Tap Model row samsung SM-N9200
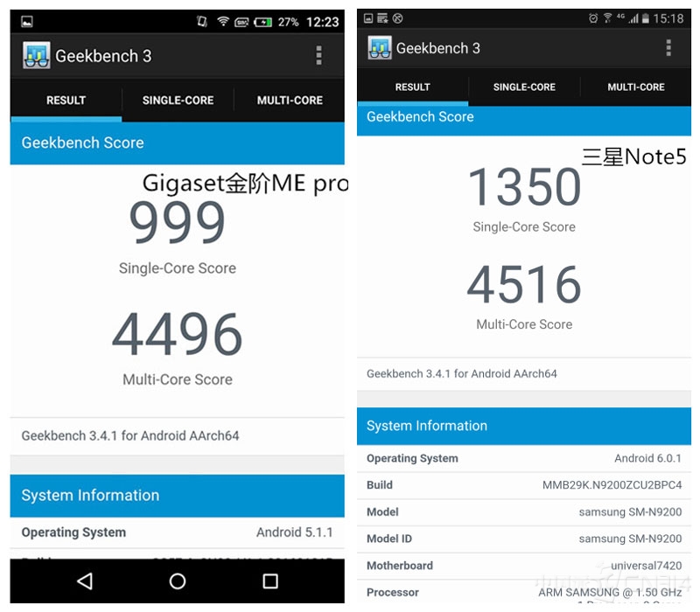The height and width of the screenshot is (612, 700). click(x=524, y=512)
